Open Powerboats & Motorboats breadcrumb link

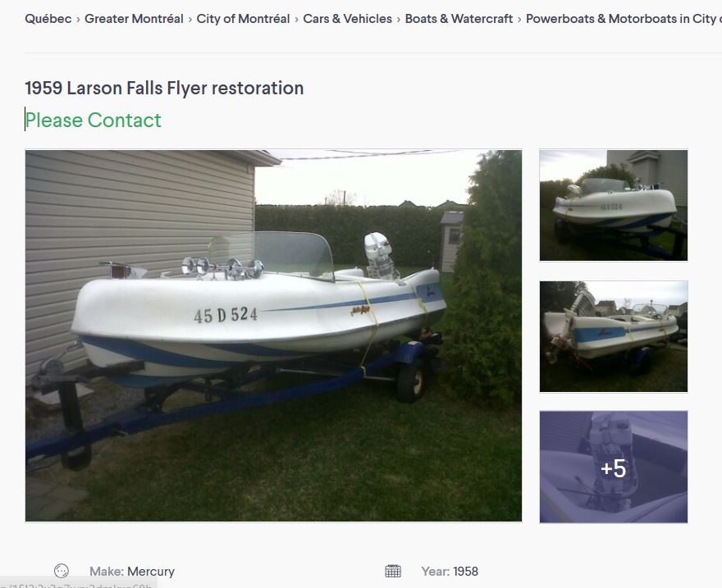coord(624,19)
